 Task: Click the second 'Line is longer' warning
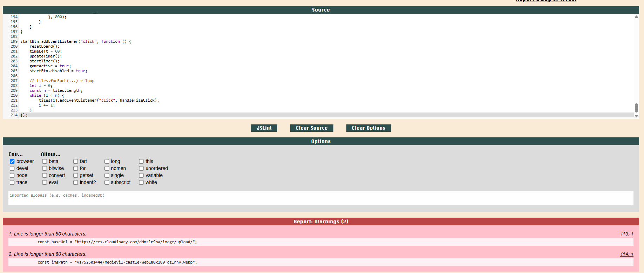pos(47,254)
